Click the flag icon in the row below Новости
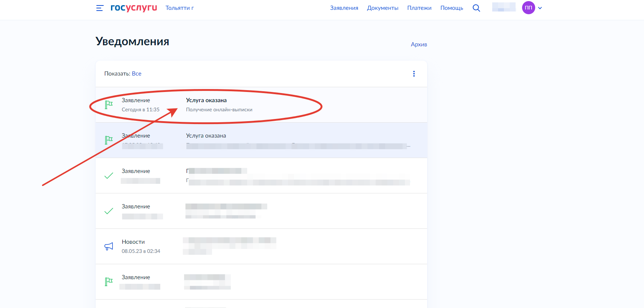Viewport: 644px width, 308px height. tap(109, 282)
